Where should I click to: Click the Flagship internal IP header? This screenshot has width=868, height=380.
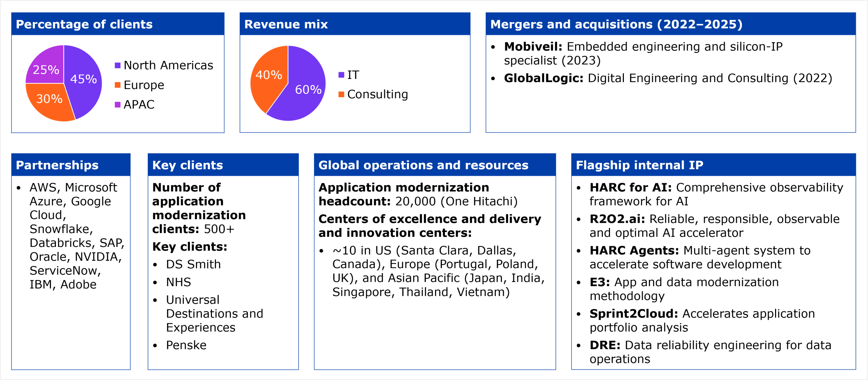pyautogui.click(x=639, y=165)
